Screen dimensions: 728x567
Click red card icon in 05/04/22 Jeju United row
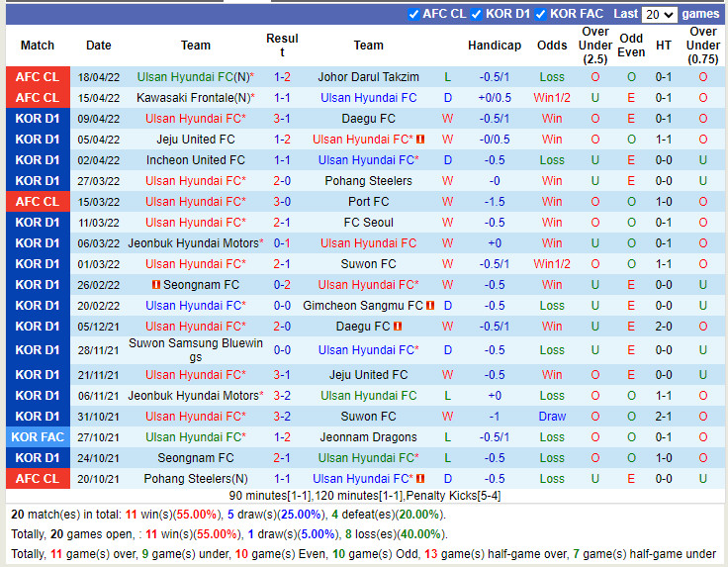[420, 140]
